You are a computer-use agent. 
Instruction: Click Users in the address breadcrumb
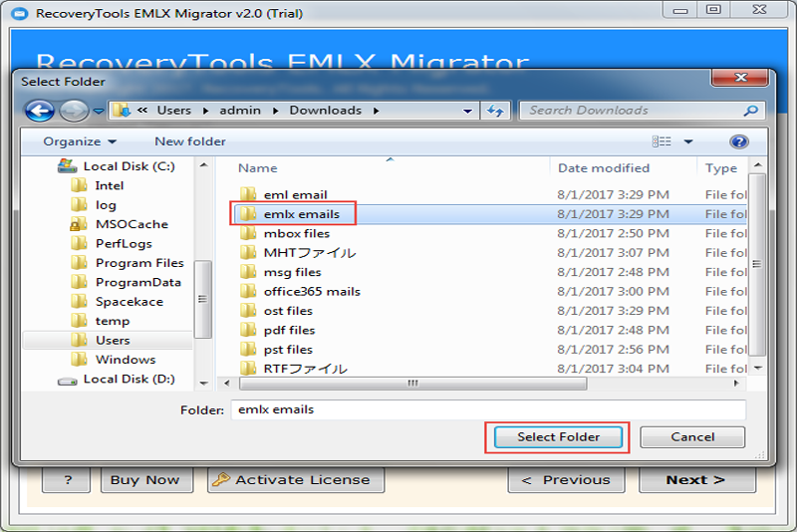click(173, 111)
